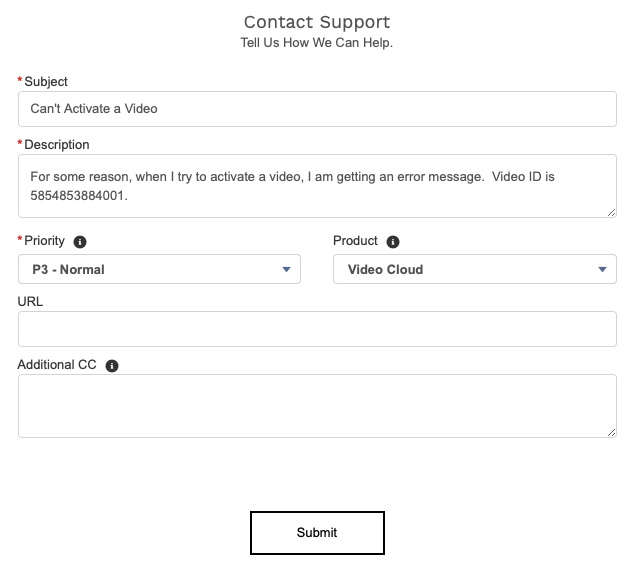Click inside the Description text area
This screenshot has width=637, height=567.
[x=317, y=186]
